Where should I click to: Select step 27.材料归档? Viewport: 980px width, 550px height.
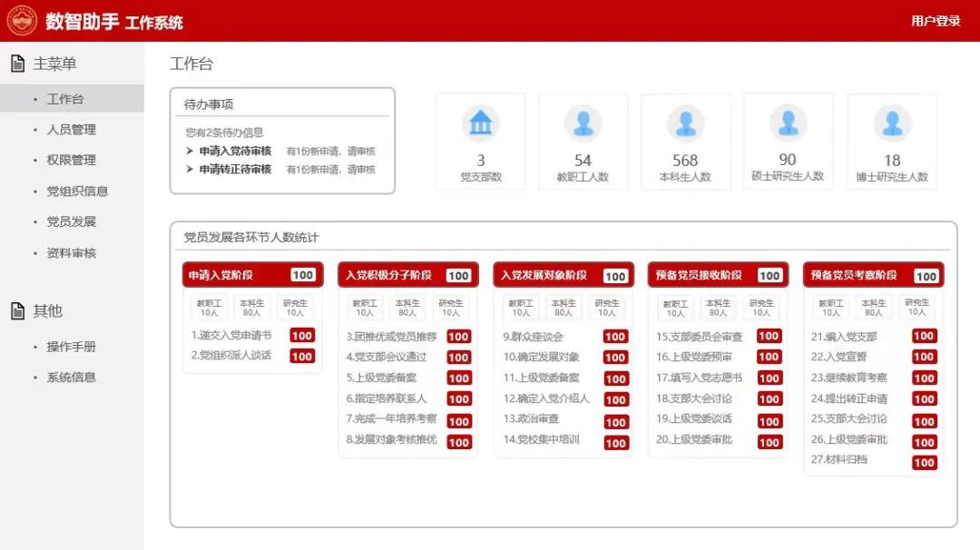(x=839, y=460)
